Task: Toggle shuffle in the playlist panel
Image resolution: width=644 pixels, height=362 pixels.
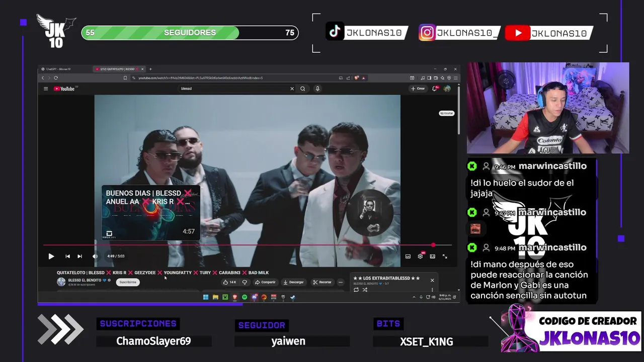Action: tap(365, 290)
